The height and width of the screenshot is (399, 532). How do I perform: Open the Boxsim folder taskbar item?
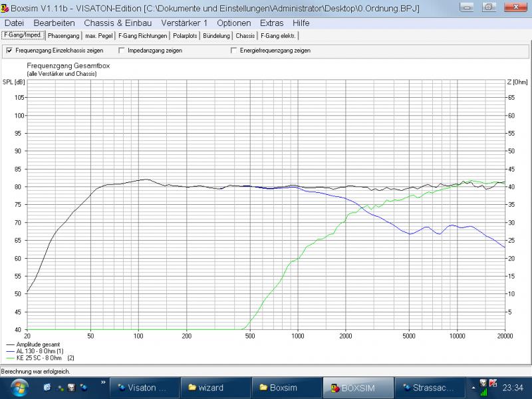285,387
